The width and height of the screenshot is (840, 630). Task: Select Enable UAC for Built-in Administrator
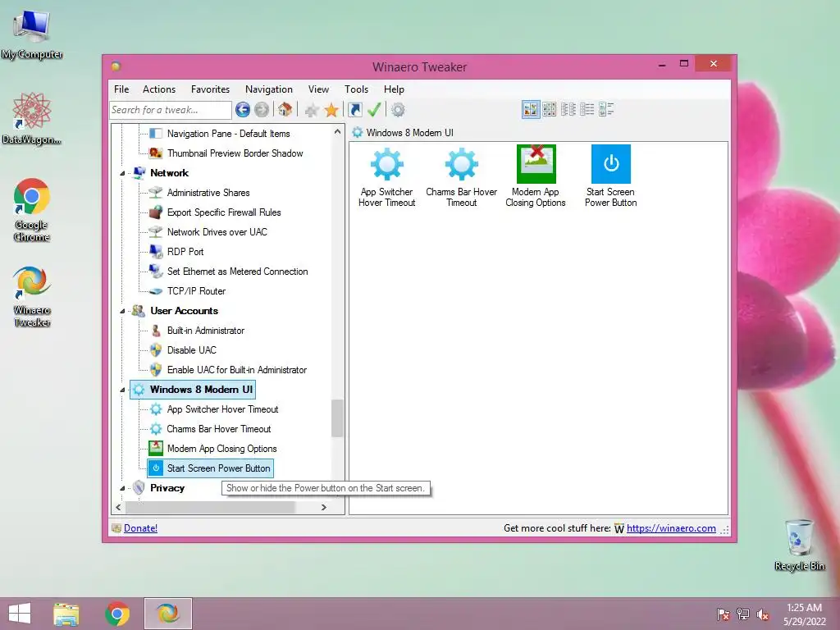tap(237, 370)
